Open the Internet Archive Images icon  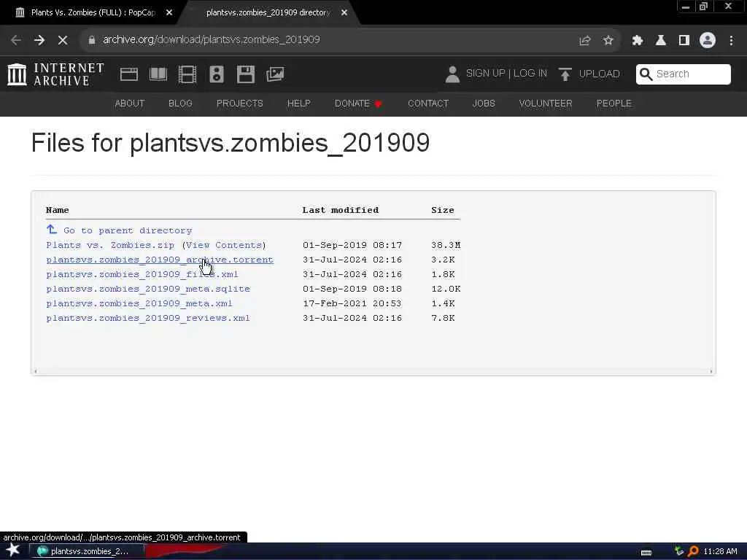click(x=275, y=74)
